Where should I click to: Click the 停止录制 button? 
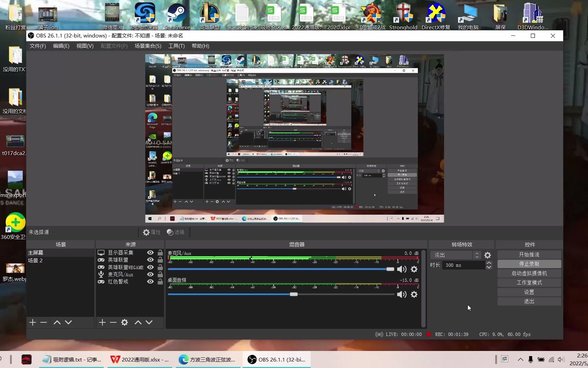pyautogui.click(x=529, y=264)
